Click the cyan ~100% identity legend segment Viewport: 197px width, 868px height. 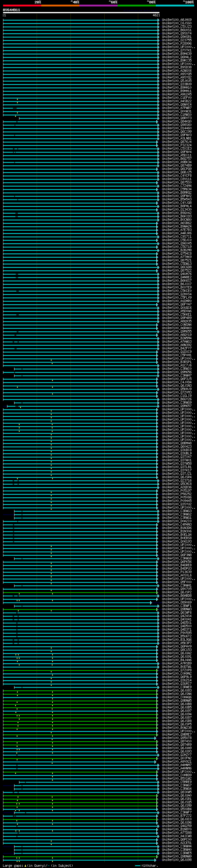pyautogui.click(x=175, y=6)
